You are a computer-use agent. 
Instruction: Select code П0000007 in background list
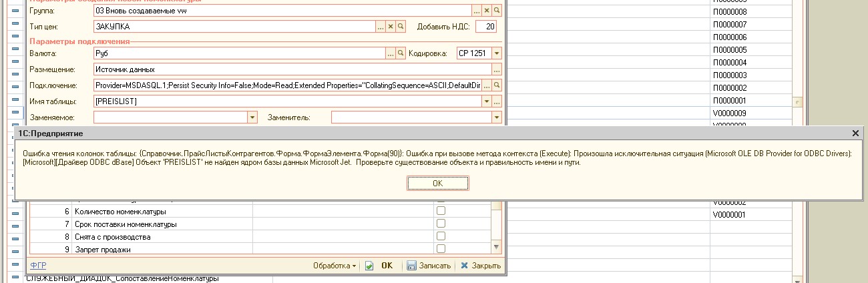point(730,25)
